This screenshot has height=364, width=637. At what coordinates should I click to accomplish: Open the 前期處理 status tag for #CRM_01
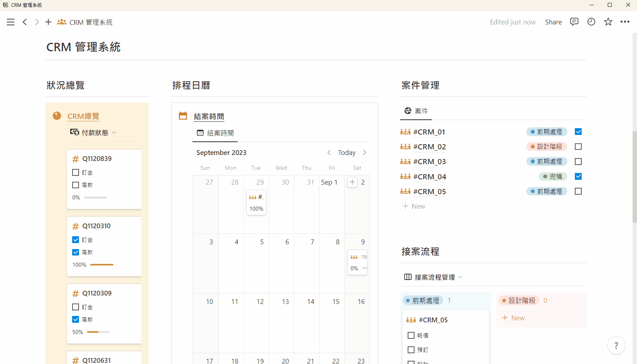[547, 132]
